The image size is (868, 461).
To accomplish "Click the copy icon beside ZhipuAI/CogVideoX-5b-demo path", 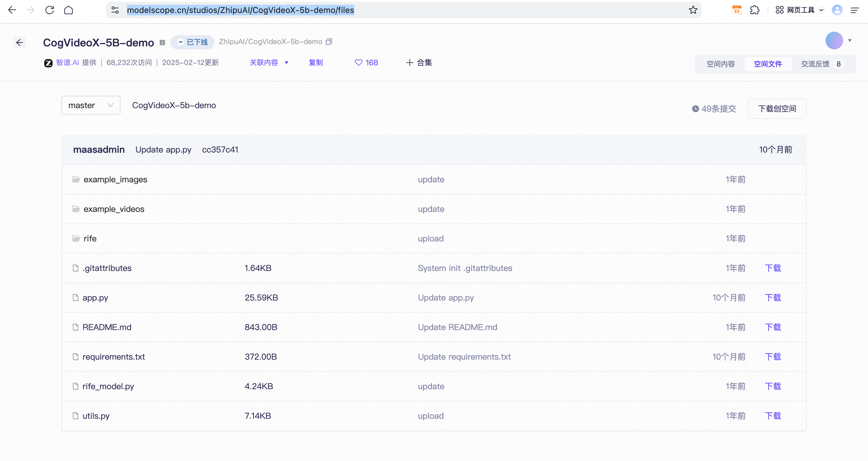I will click(329, 41).
